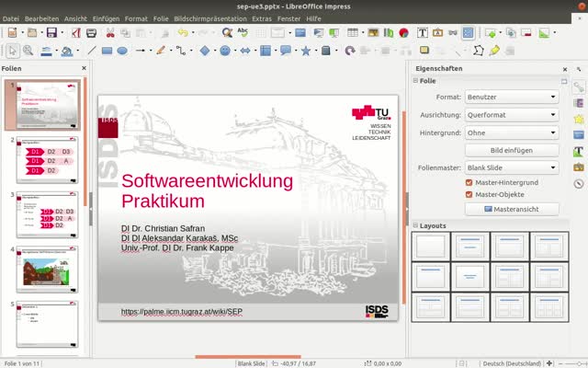Open the Format dropdown showing Benutzer

(x=512, y=97)
